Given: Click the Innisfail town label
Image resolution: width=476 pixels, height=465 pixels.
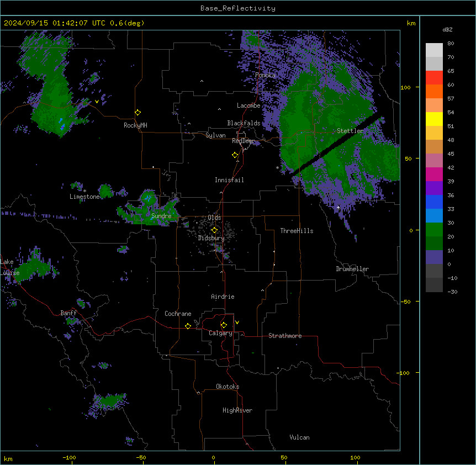Looking at the screenshot, I should click(x=229, y=180).
